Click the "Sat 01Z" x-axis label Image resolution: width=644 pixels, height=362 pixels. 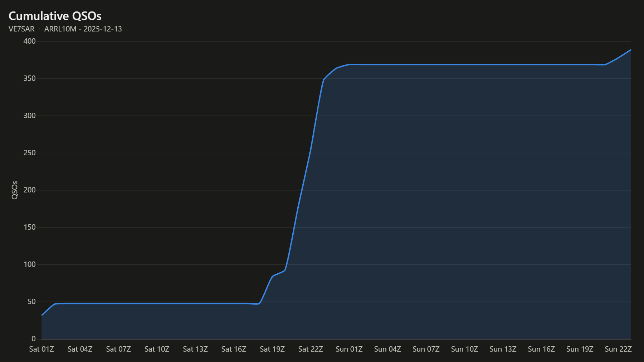pyautogui.click(x=42, y=349)
